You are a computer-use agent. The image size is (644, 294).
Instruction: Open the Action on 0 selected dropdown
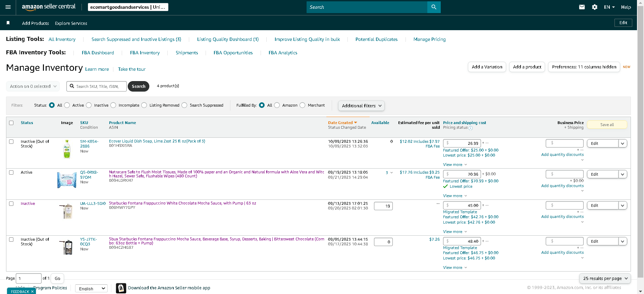click(x=33, y=86)
